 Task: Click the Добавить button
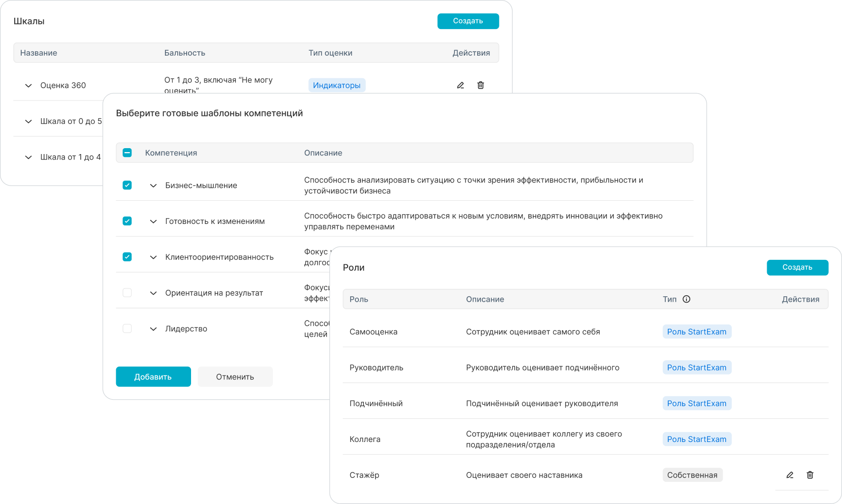point(153,377)
